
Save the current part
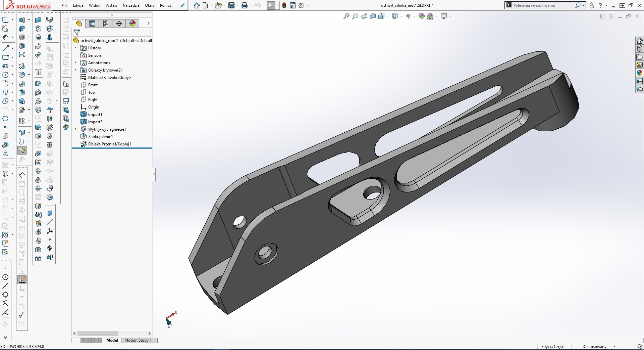click(x=231, y=5)
